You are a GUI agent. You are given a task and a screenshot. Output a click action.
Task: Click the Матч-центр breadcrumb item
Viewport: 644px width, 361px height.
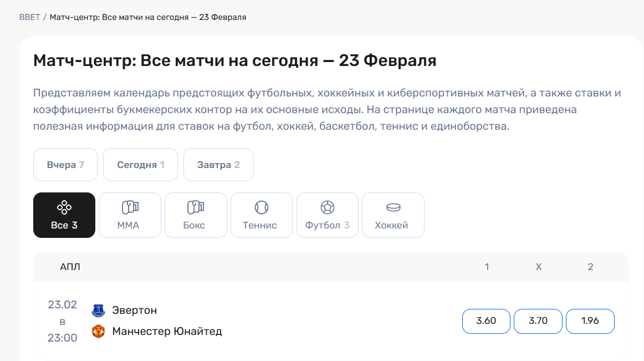147,17
